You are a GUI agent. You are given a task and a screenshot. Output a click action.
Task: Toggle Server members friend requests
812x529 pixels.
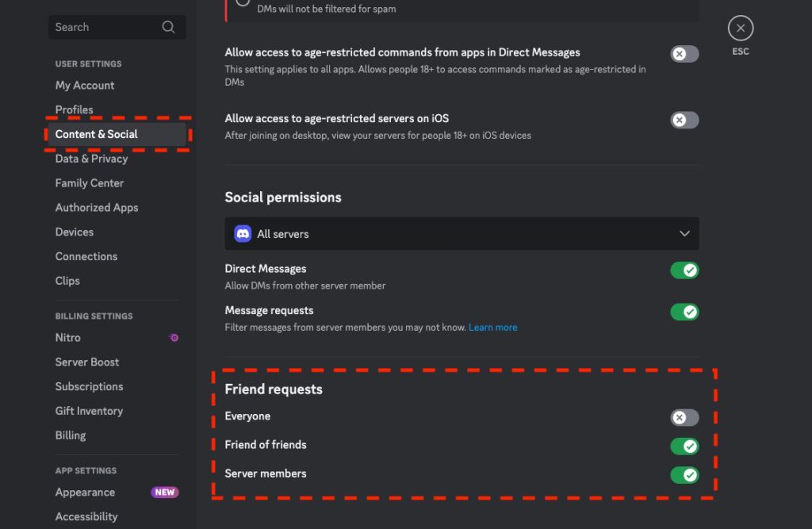coord(684,475)
